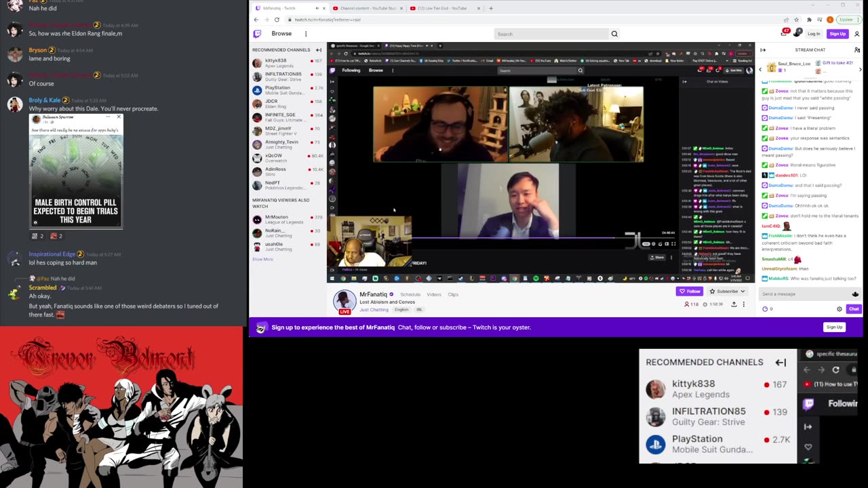
Task: Open the male birth control image in Discord
Action: pos(76,170)
